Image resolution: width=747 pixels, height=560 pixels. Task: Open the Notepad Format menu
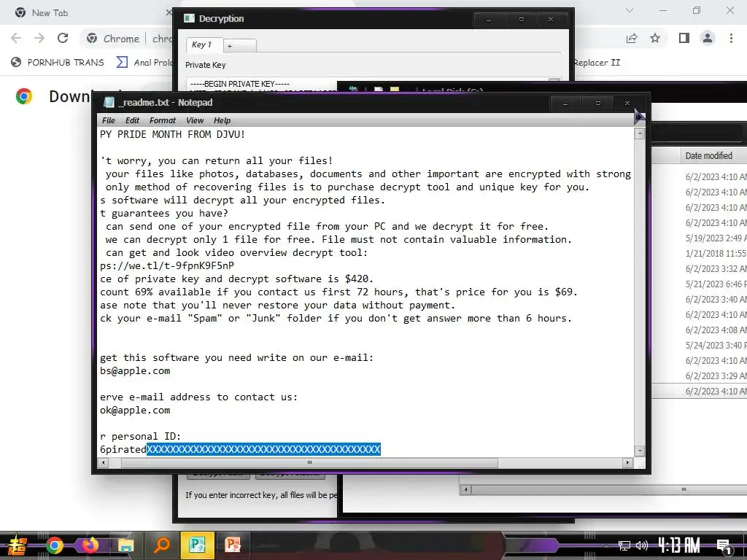coord(163,120)
